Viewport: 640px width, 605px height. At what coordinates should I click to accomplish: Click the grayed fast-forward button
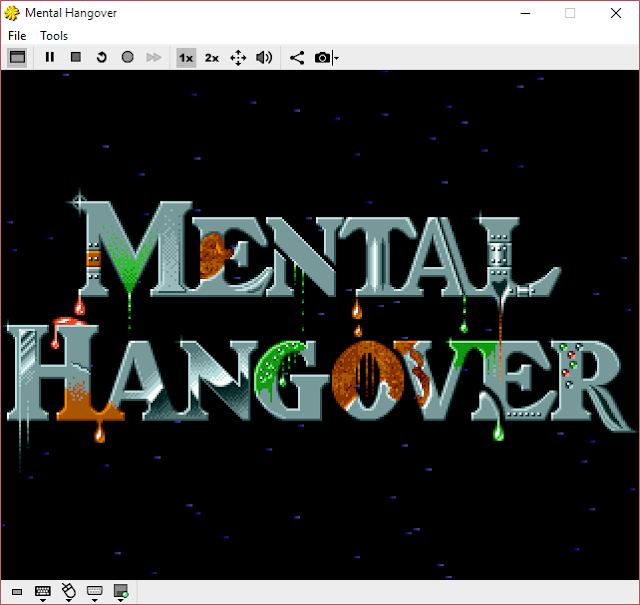153,57
